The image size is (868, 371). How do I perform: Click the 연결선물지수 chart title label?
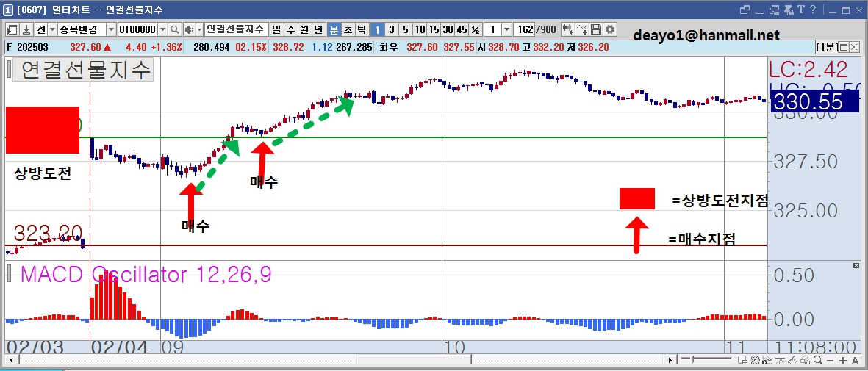click(x=82, y=70)
